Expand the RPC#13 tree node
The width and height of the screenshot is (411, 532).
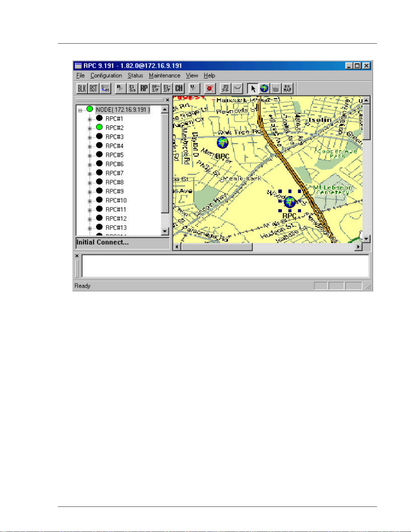pyautogui.click(x=90, y=228)
